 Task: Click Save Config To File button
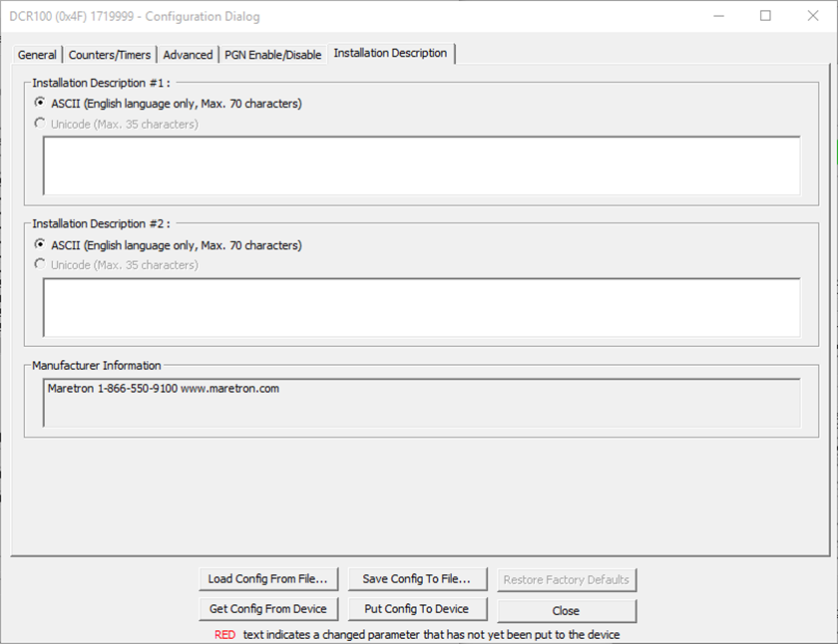click(x=417, y=579)
